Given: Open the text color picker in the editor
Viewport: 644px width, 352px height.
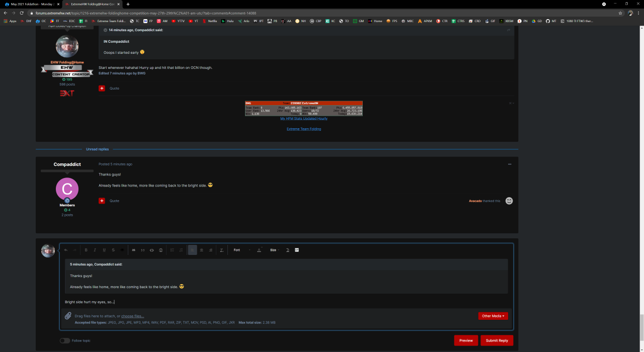Looking at the screenshot, I should [260, 250].
